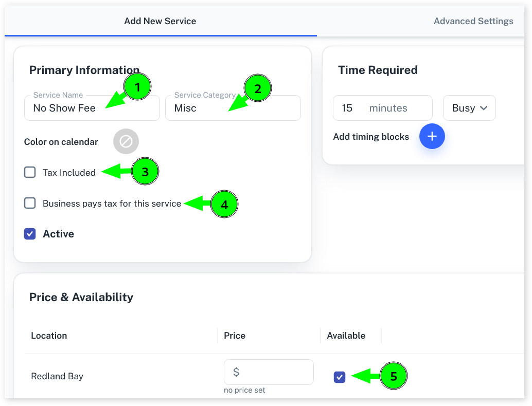532x406 pixels.
Task: Open the color on calendar picker
Action: [x=126, y=141]
